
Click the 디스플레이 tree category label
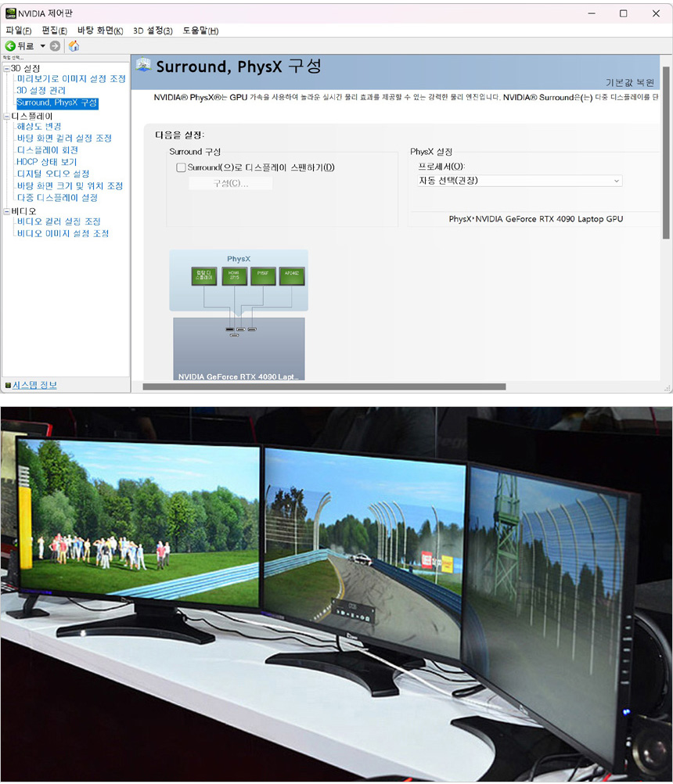pyautogui.click(x=32, y=117)
